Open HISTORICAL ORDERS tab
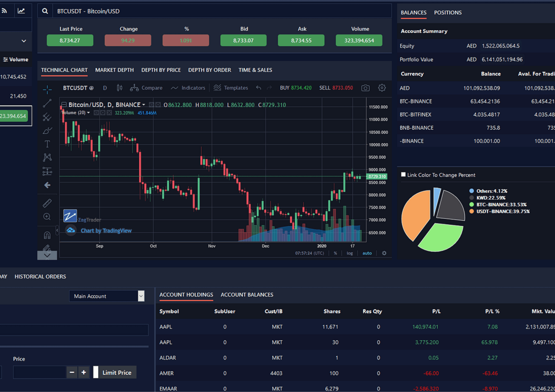555x392 pixels. [40, 277]
